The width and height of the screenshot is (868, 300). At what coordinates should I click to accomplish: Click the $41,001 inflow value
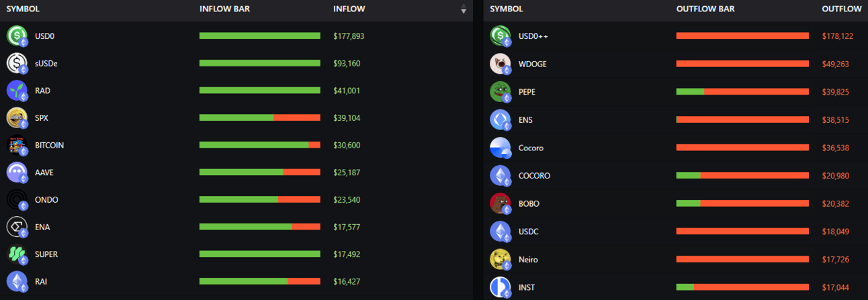(347, 91)
